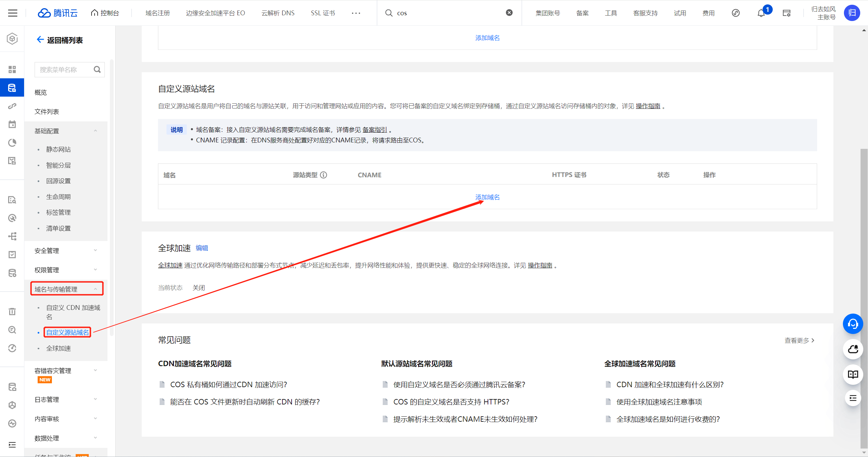This screenshot has height=457, width=868.
Task: Open 云解析 DNS in top navigation
Action: click(278, 13)
